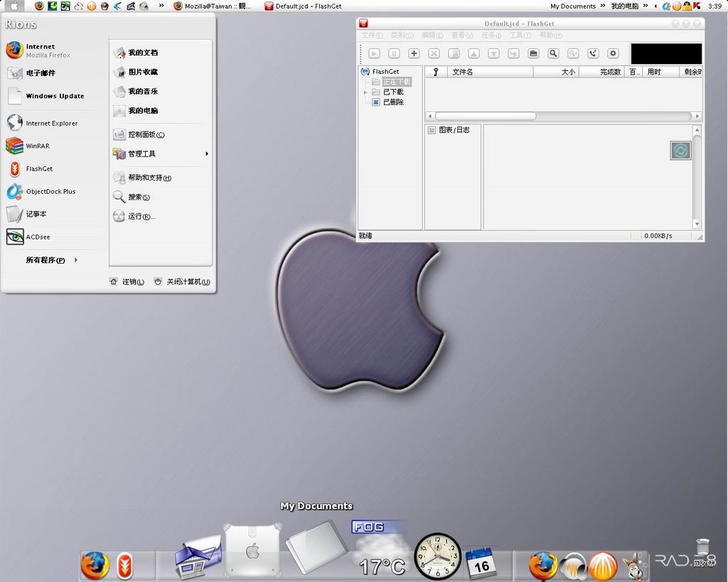Click the Pause icon in FlashGet toolbar
728x582 pixels.
click(394, 53)
